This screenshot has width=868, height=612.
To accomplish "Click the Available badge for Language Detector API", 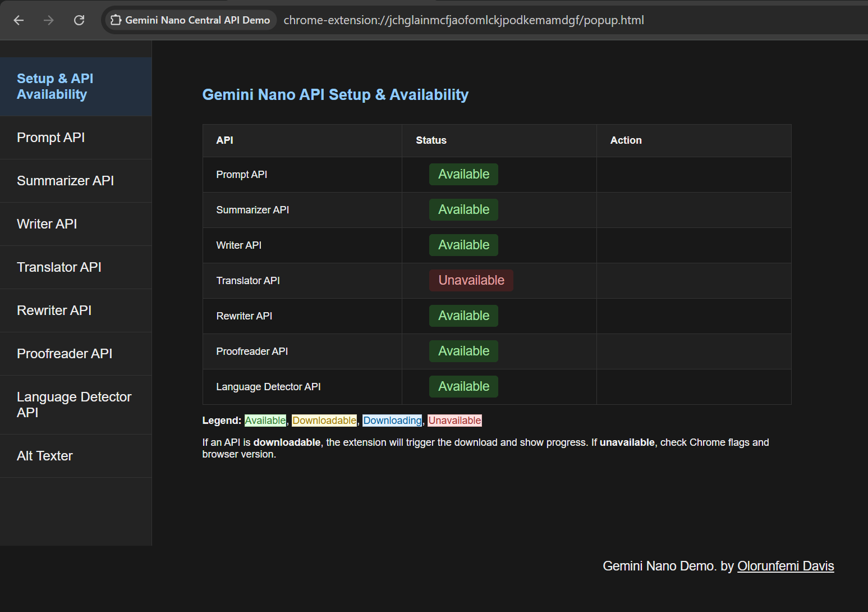I will (463, 386).
